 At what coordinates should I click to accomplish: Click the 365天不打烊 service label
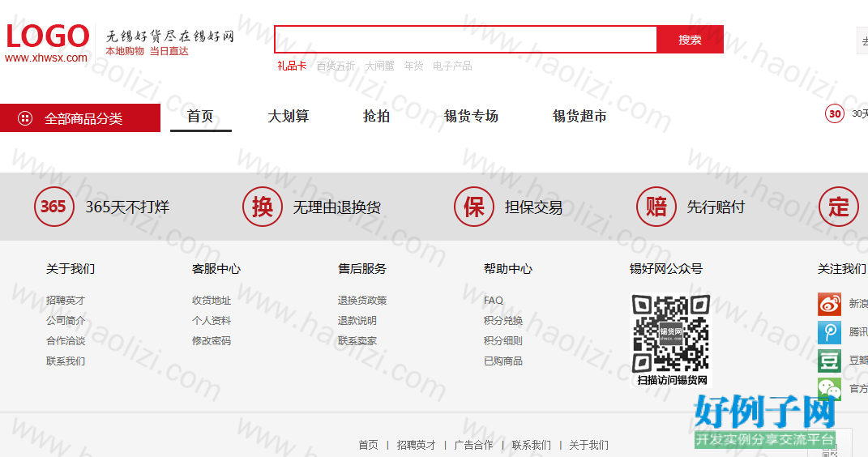point(127,207)
